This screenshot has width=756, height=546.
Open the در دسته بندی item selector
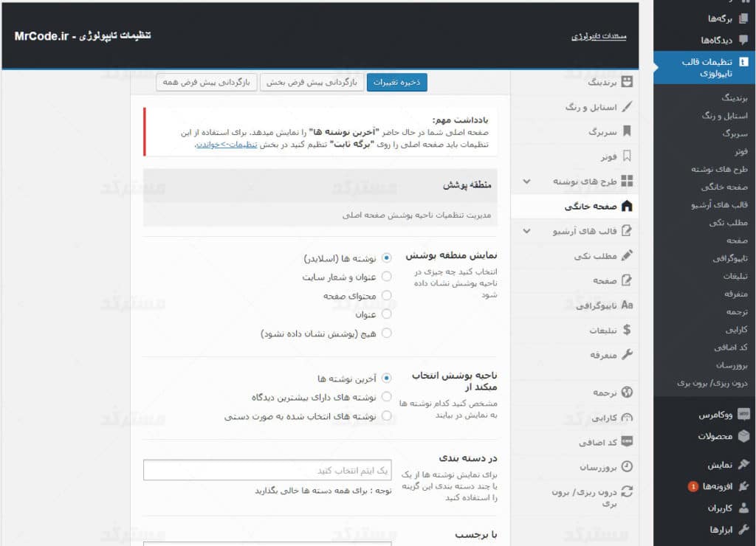[x=267, y=470]
